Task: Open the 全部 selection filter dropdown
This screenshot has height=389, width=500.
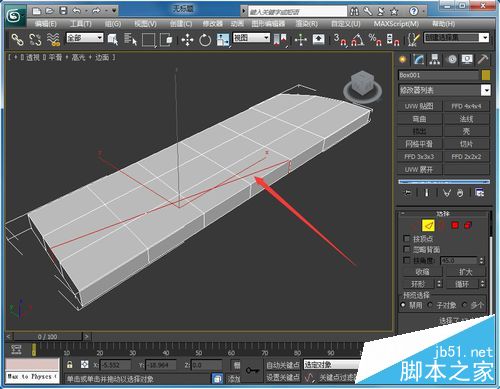Action: [x=85, y=38]
